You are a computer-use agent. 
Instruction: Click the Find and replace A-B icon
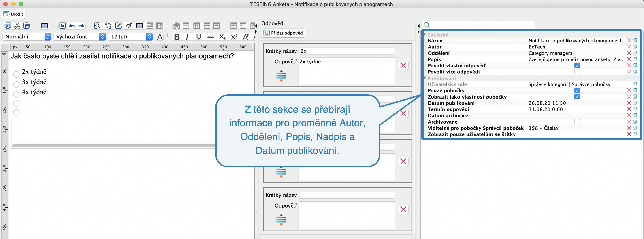108,26
